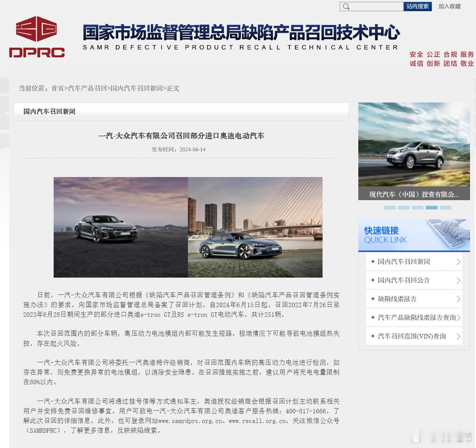Click the www.samrdprc.org.cn text
Screen dimensions: 476x448
pos(190,421)
